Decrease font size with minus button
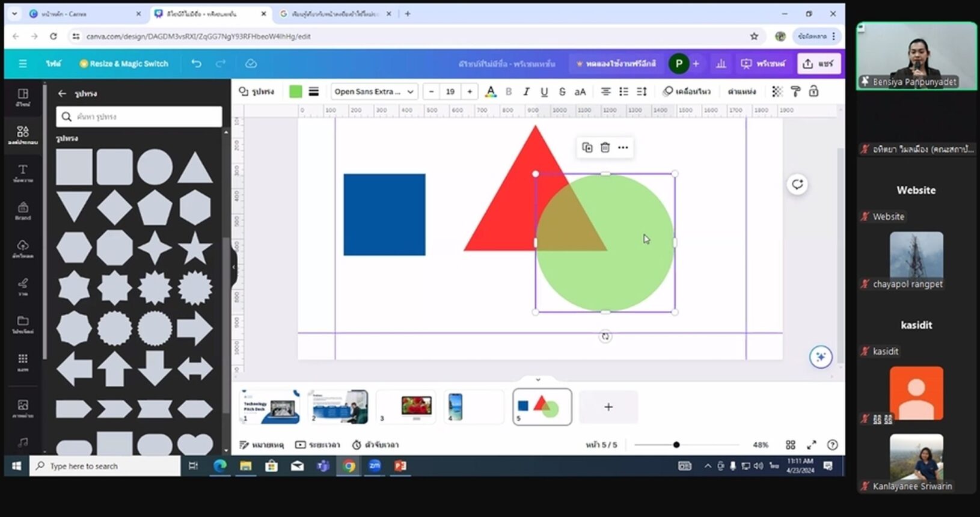Screen dimensions: 980x517 click(x=431, y=91)
